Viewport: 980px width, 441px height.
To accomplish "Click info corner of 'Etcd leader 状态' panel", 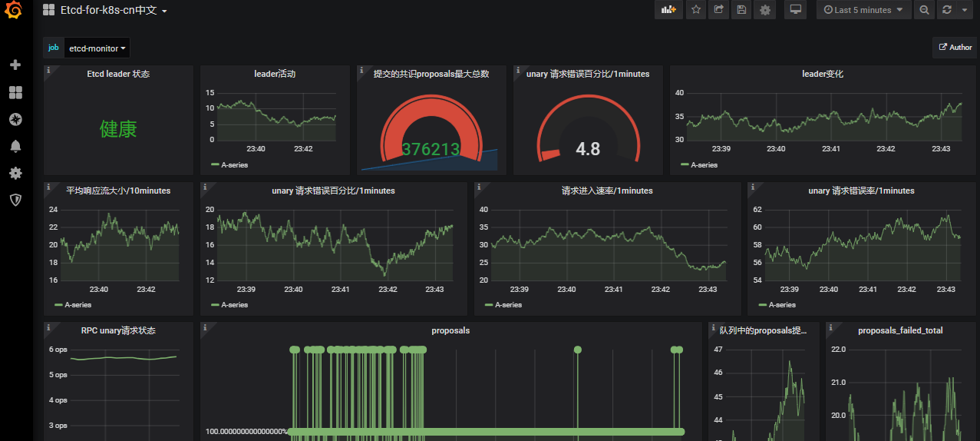I will 48,70.
